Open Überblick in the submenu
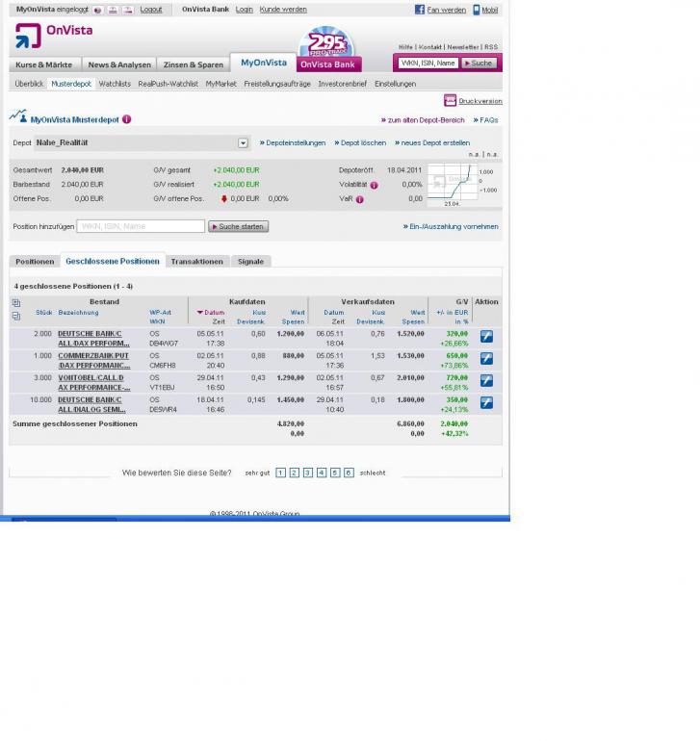This screenshot has height=741, width=700. pos(29,84)
